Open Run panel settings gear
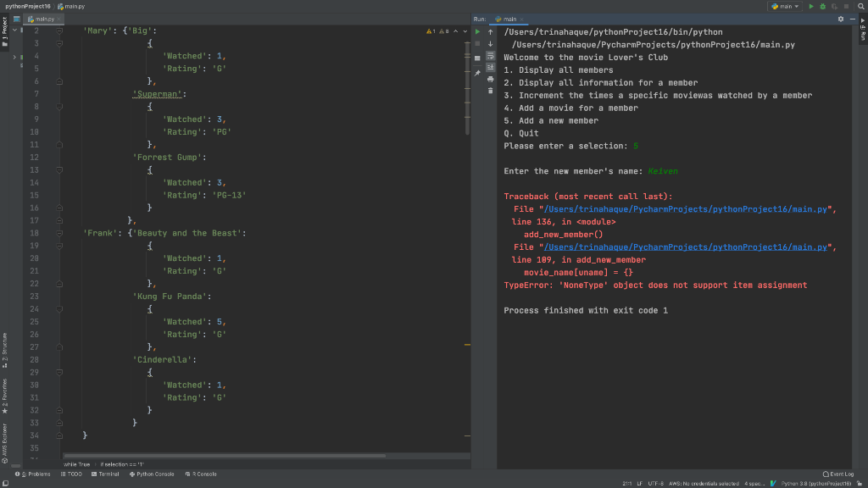 click(840, 19)
